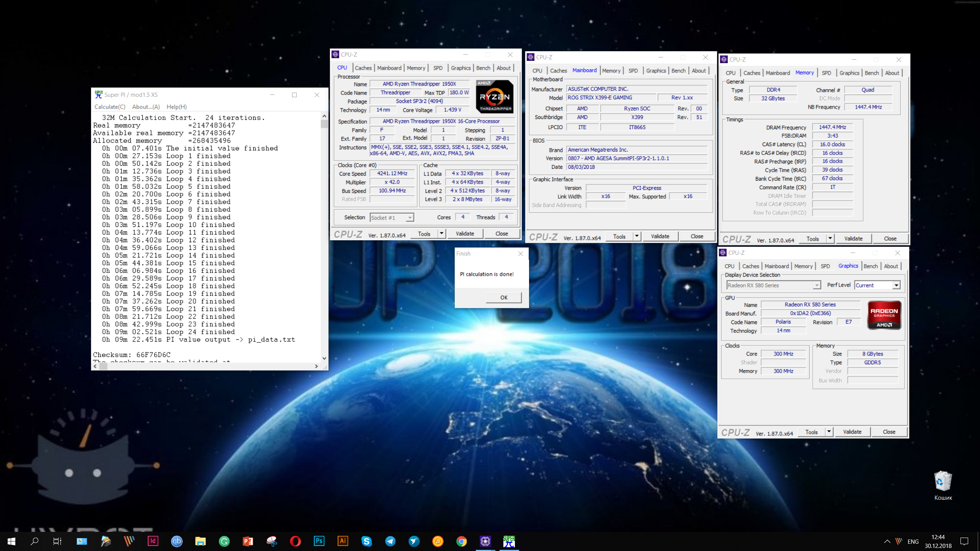Open the Action Center notifications icon
980x551 pixels.
(964, 541)
